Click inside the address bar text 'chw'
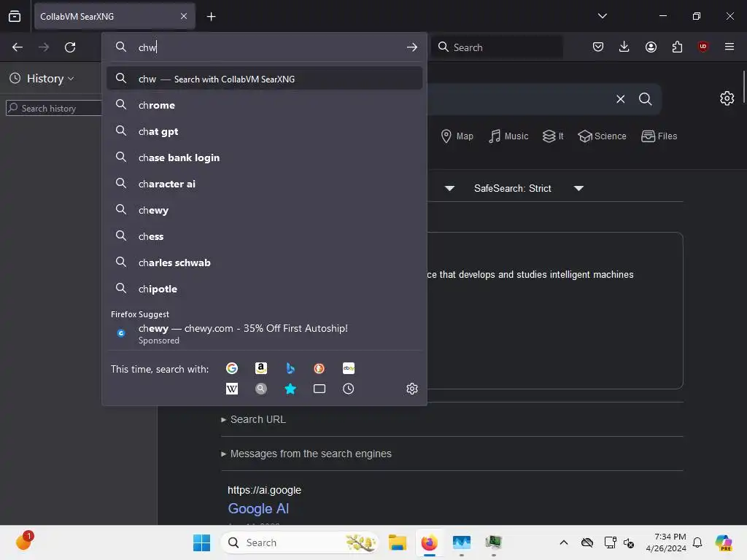This screenshot has height=560, width=747. click(x=147, y=47)
